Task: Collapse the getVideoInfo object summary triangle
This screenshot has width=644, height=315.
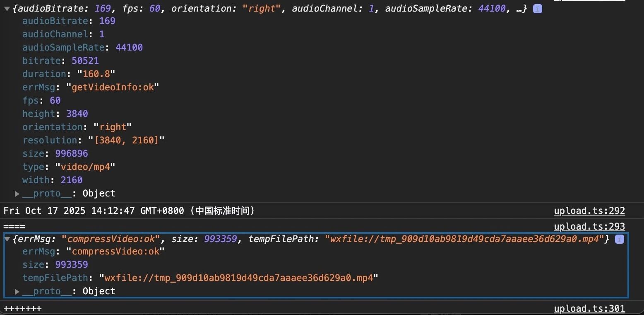Action: pos(7,9)
